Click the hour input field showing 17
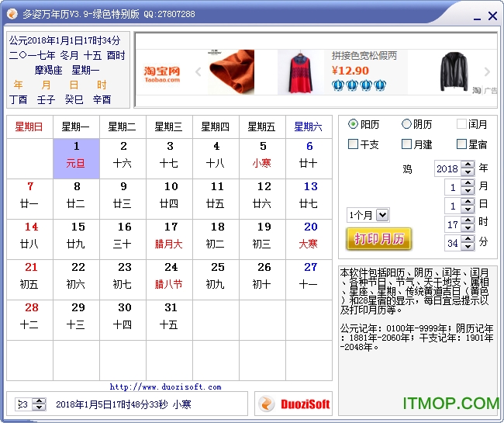The height and width of the screenshot is (423, 504). (453, 224)
